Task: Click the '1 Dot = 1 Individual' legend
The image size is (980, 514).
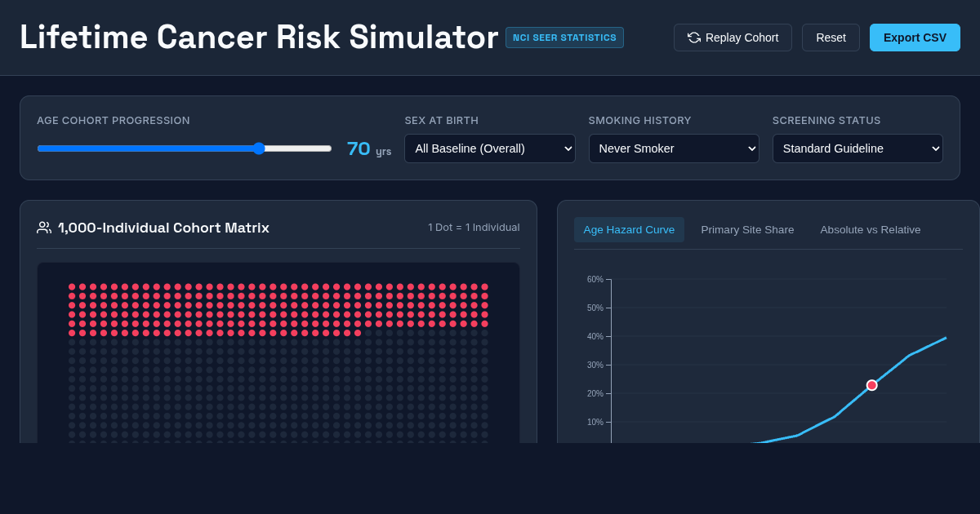Action: [474, 228]
